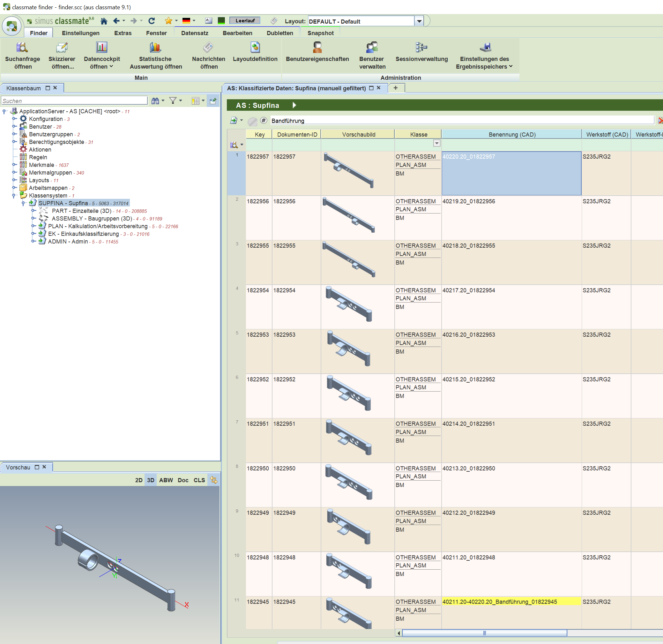Reload using the refresh icon

click(152, 21)
